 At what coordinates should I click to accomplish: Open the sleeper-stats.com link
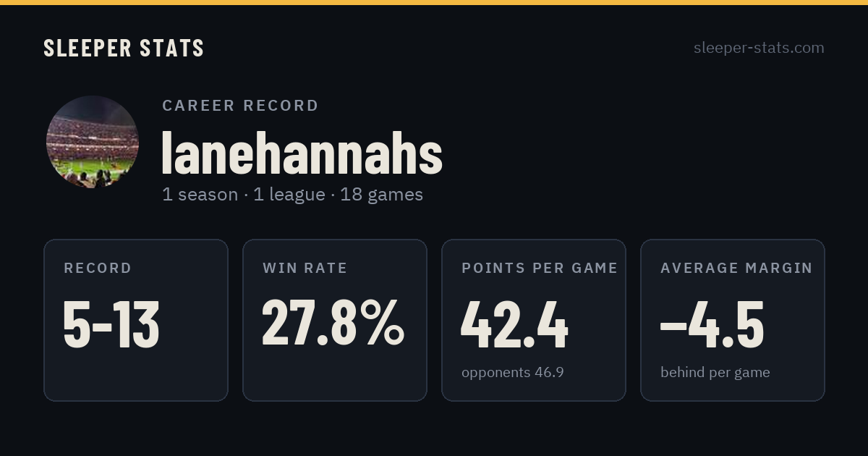click(759, 48)
